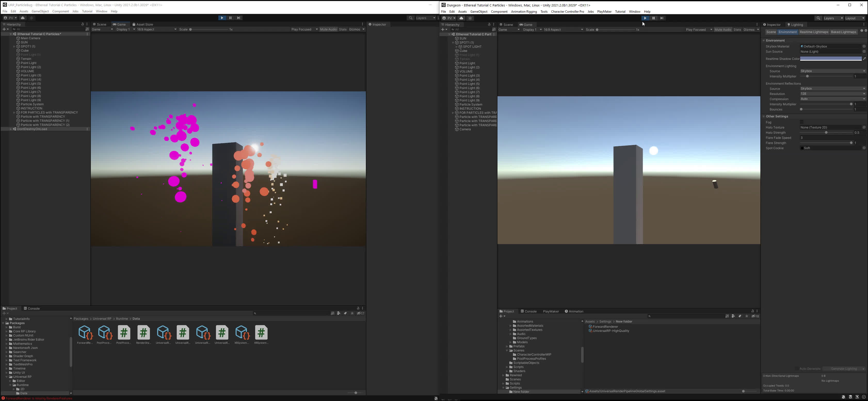The height and width of the screenshot is (401, 868).
Task: Switch to Asset Store tab
Action: click(142, 24)
